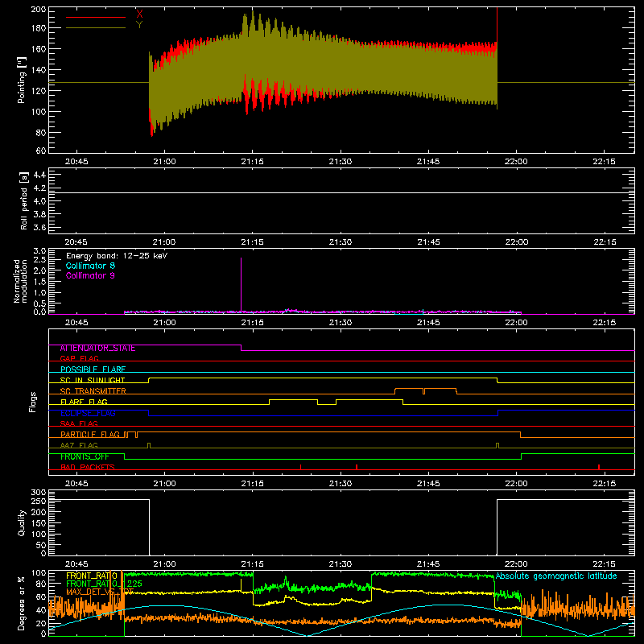Click "22:00" under the Pointing panel
The height and width of the screenshot is (644, 644).
(x=516, y=162)
